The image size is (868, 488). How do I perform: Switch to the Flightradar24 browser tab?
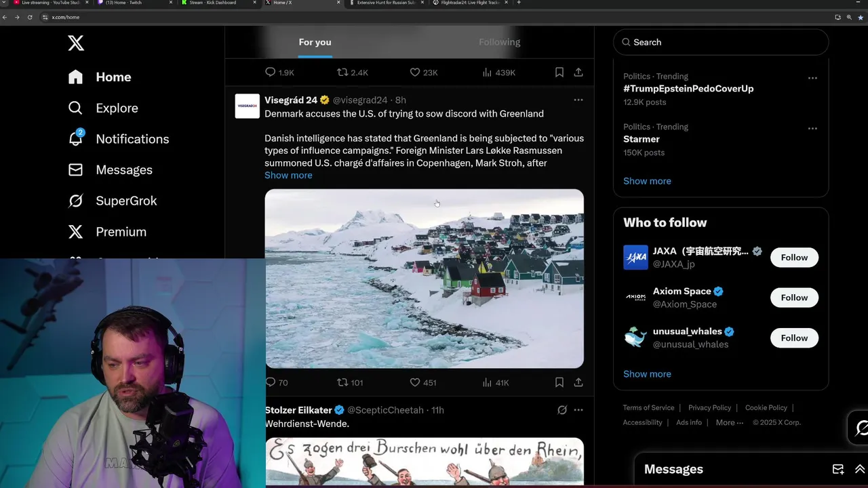(x=471, y=3)
